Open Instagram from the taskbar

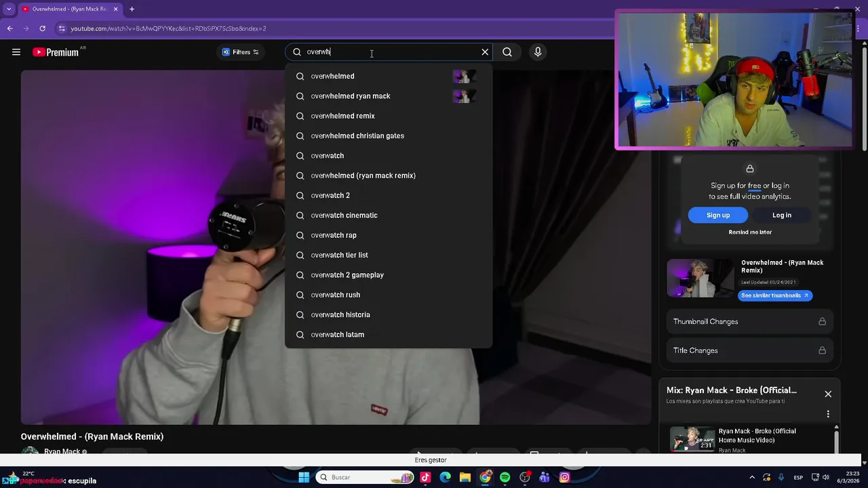[x=564, y=477]
